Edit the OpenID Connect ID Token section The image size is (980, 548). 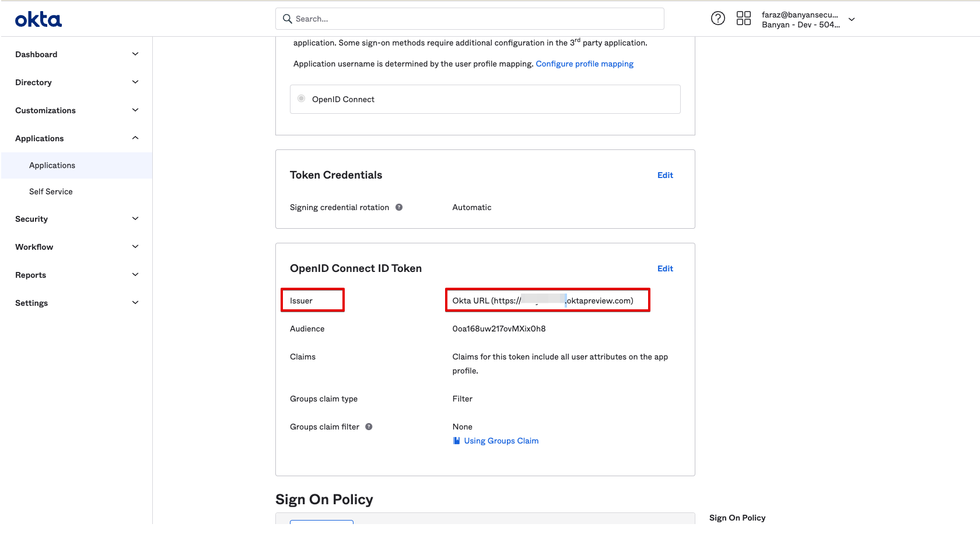(x=665, y=268)
